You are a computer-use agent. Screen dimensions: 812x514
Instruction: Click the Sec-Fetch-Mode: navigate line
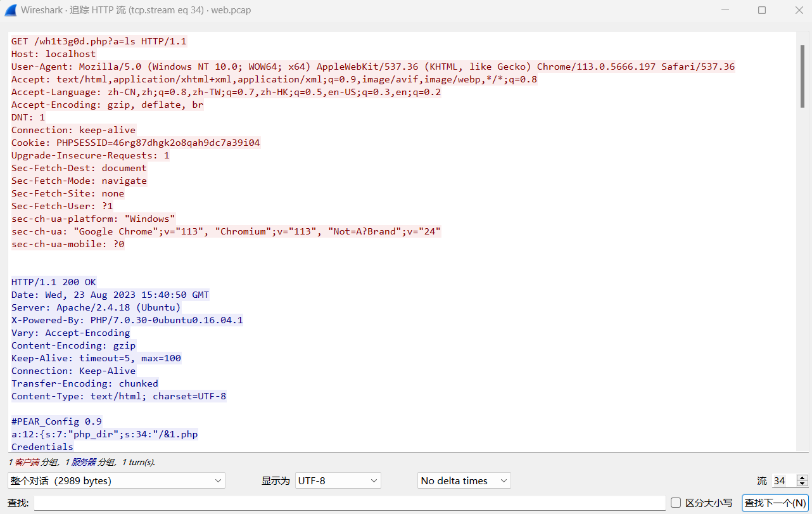(79, 181)
